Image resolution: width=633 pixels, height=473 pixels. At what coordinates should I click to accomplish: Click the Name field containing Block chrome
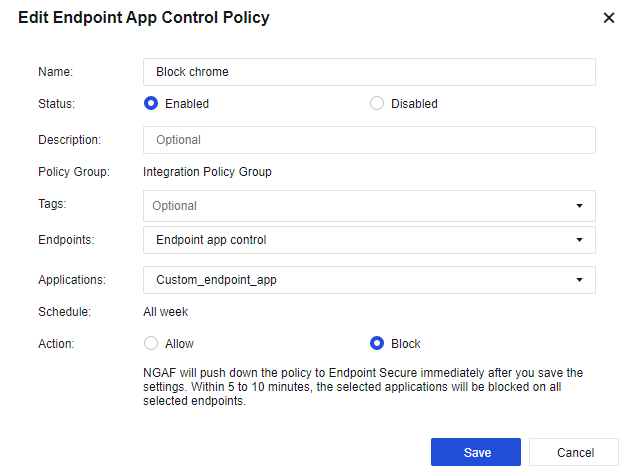point(369,72)
